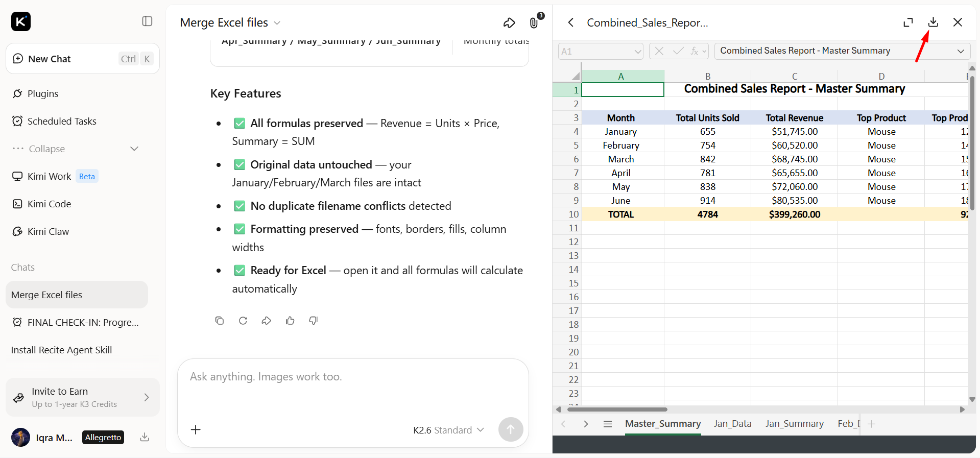Open the fx insert function dropdown
980x458 pixels.
698,51
